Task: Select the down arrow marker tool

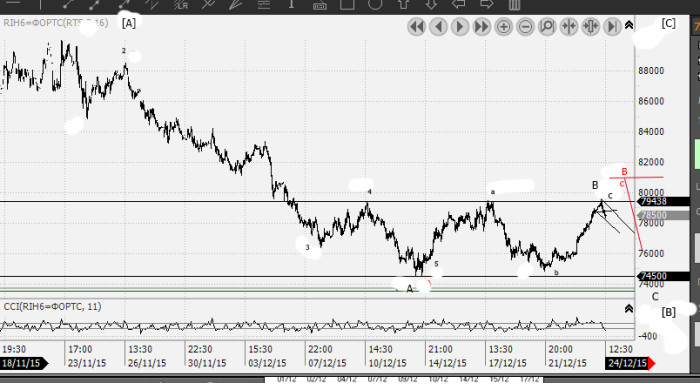Action: pyautogui.click(x=431, y=4)
